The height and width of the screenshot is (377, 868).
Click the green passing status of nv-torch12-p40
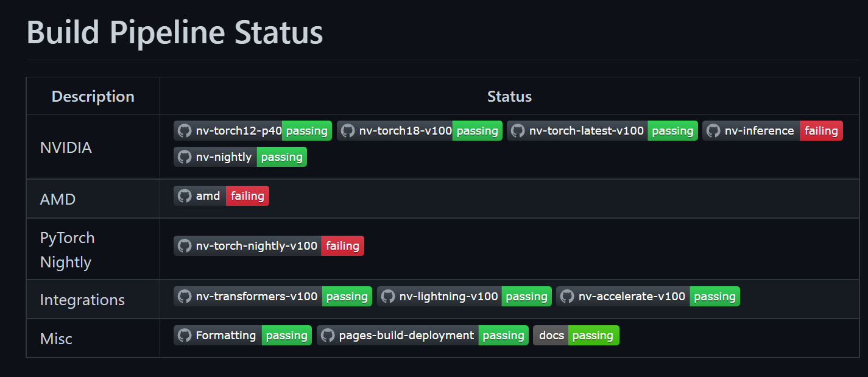click(x=307, y=131)
